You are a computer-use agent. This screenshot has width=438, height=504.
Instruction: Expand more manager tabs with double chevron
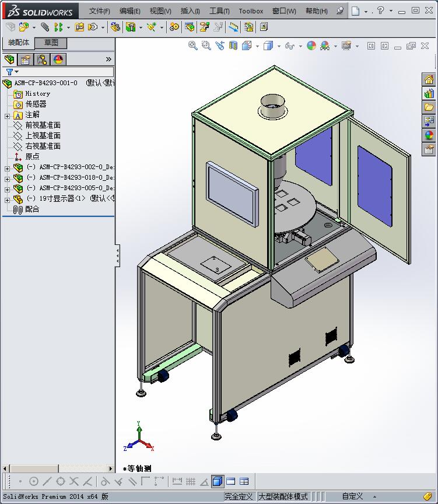click(108, 59)
